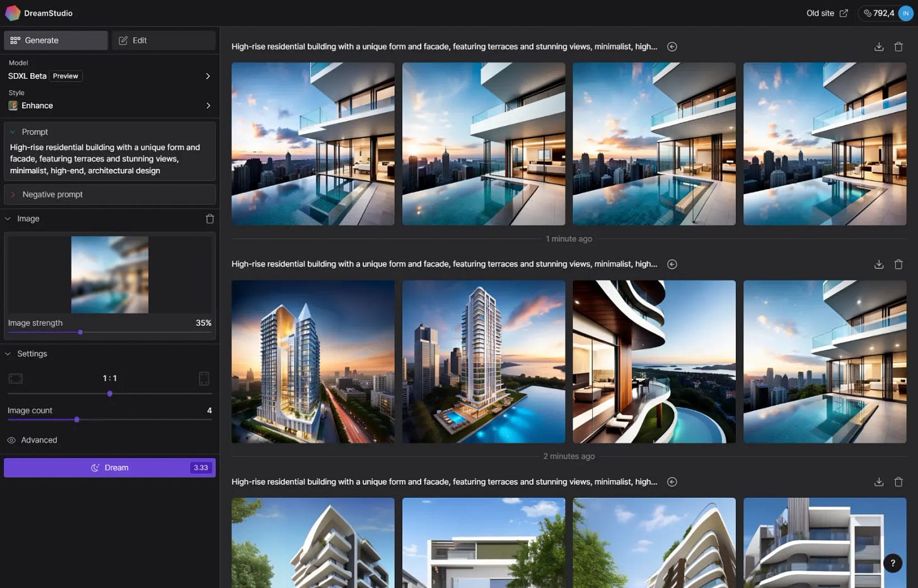Viewport: 918px width, 588px height.
Task: Open third image in top row
Action: (654, 144)
